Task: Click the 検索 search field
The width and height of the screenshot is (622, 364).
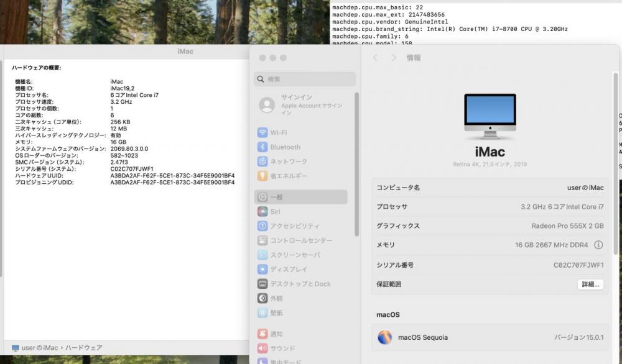Action: [x=305, y=80]
